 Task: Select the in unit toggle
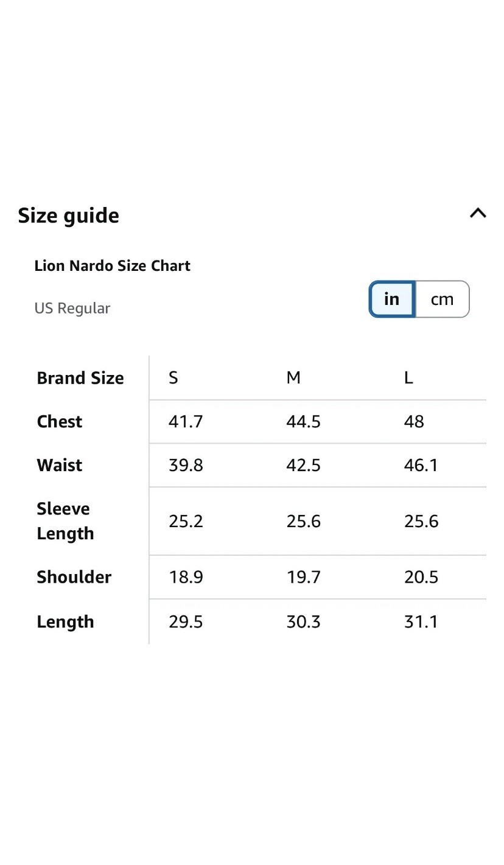(x=392, y=299)
